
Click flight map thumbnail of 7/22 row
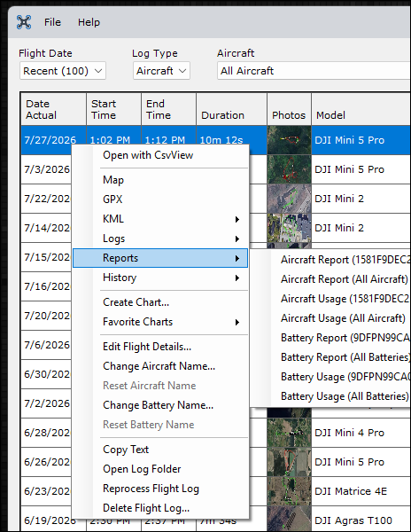point(289,199)
